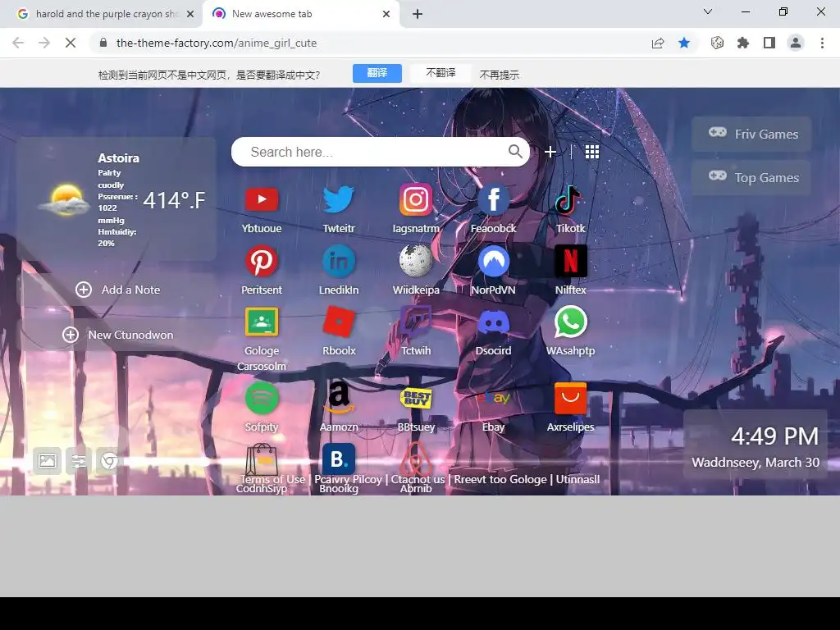Image resolution: width=840 pixels, height=630 pixels.
Task: Open the Contact us link
Action: click(418, 479)
